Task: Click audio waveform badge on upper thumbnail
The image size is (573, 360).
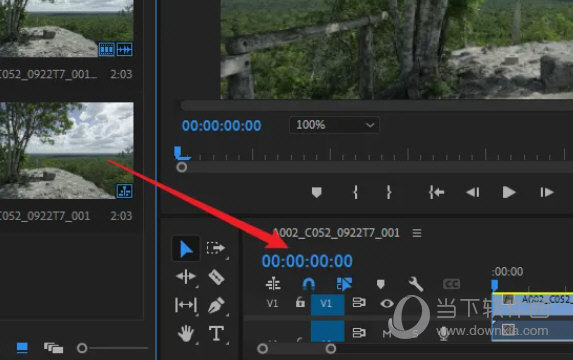Action: (x=124, y=49)
